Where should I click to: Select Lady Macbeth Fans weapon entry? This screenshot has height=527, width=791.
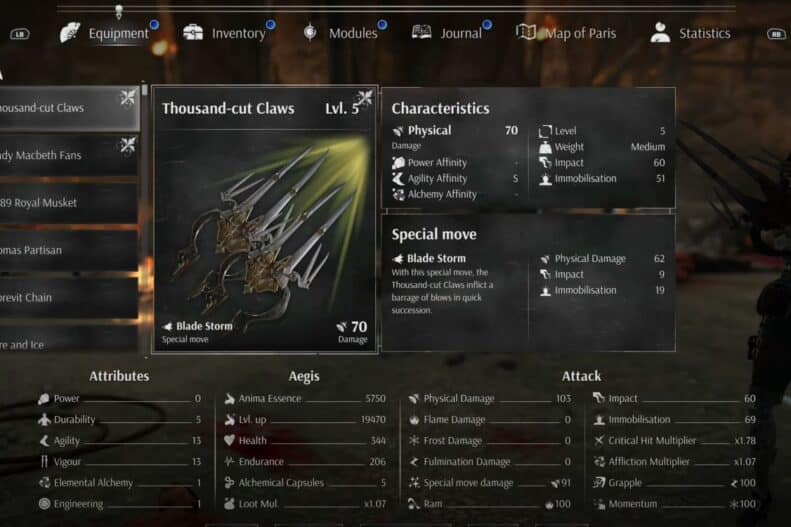pos(69,155)
